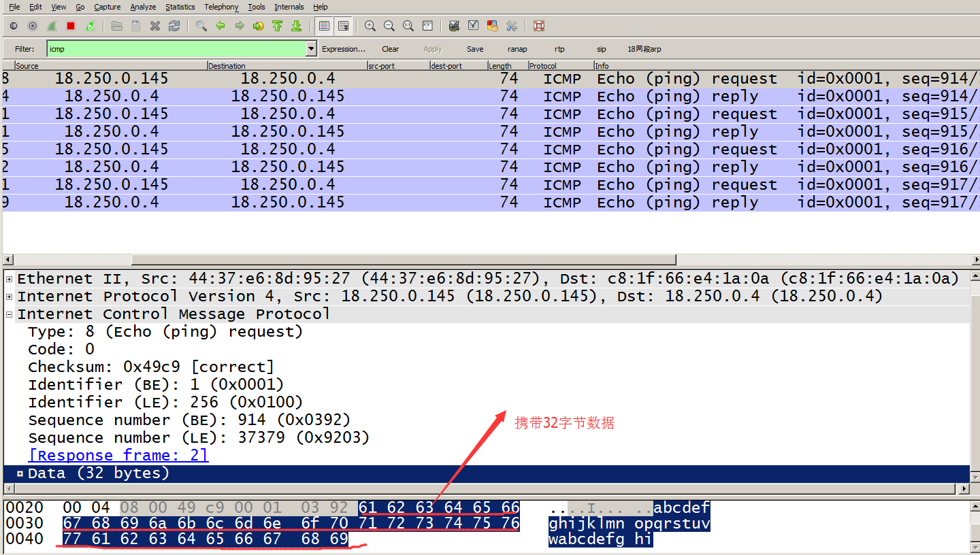Zoom out the text (minus magnifier)
Viewport: 980px width, 555px height.
tap(389, 26)
